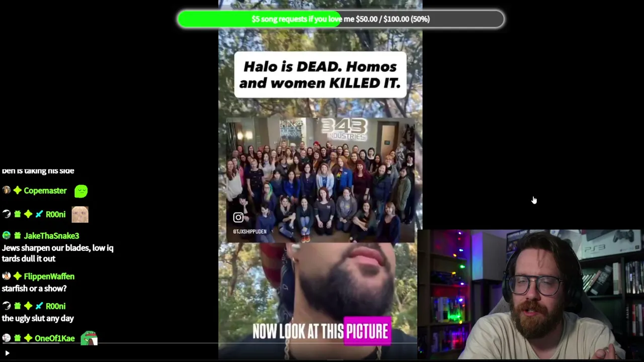Click the highlighted 'PICTURE' caption word
644x362 pixels.
(x=367, y=331)
